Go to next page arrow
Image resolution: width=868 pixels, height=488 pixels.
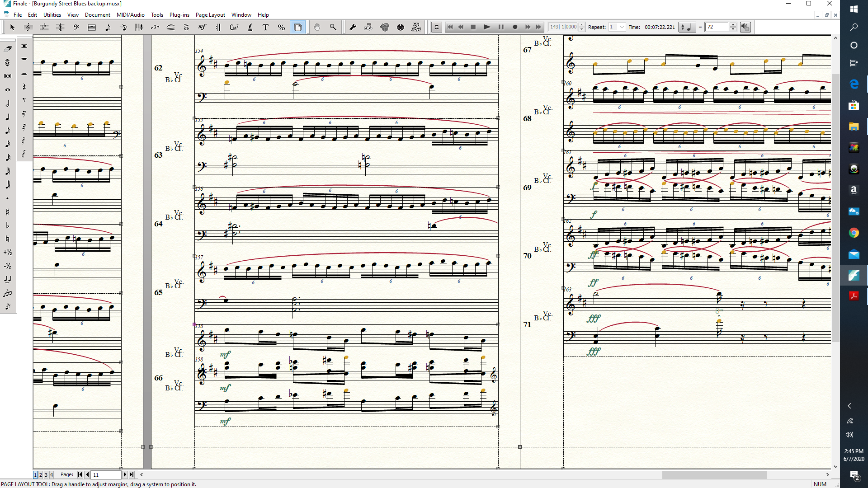click(125, 474)
